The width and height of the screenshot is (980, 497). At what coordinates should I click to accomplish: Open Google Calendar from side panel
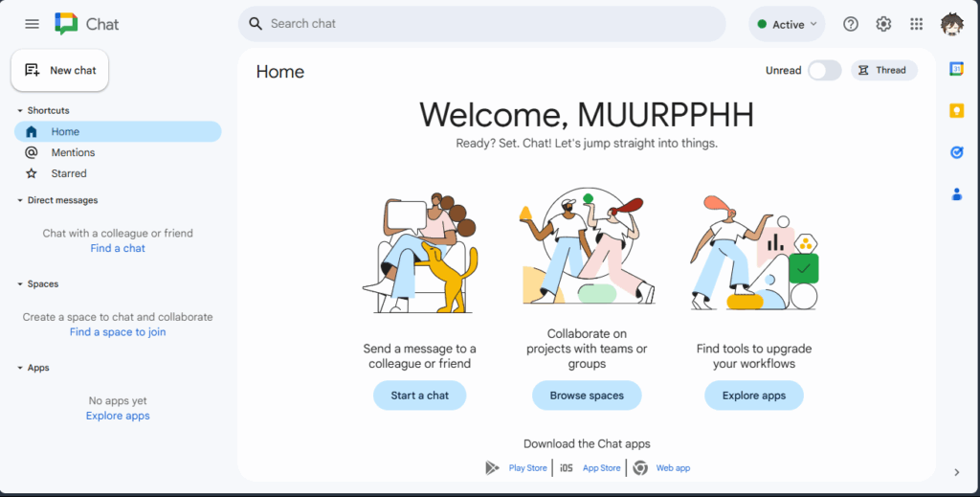click(956, 69)
